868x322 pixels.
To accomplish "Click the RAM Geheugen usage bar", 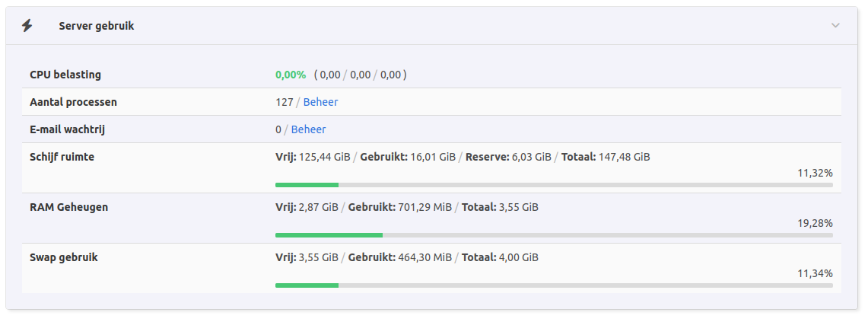I will (x=553, y=235).
